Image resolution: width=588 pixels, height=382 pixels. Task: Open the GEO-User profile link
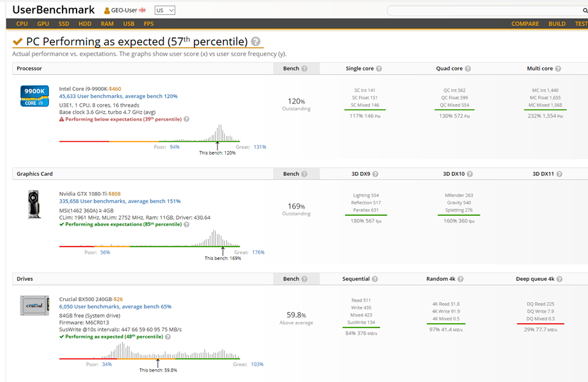pyautogui.click(x=124, y=10)
